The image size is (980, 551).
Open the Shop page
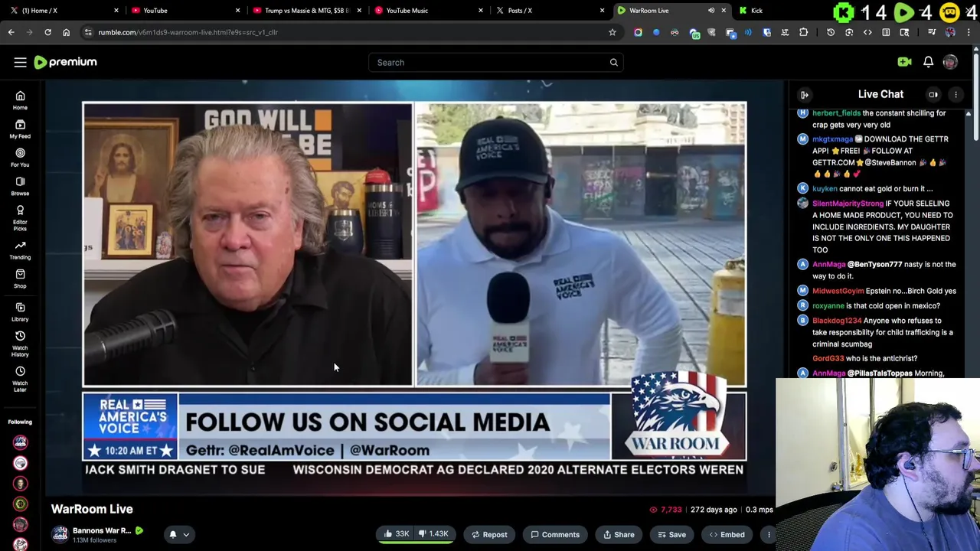tap(20, 279)
